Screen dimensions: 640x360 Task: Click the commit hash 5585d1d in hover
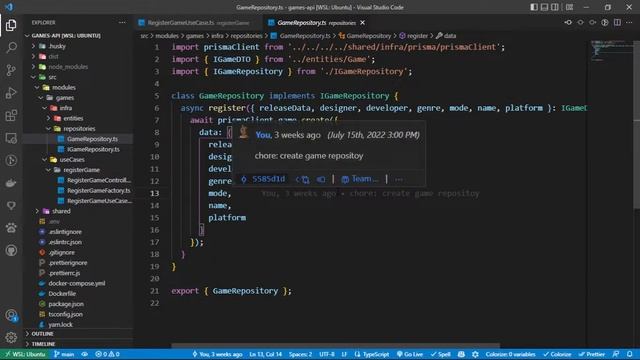pyautogui.click(x=264, y=179)
